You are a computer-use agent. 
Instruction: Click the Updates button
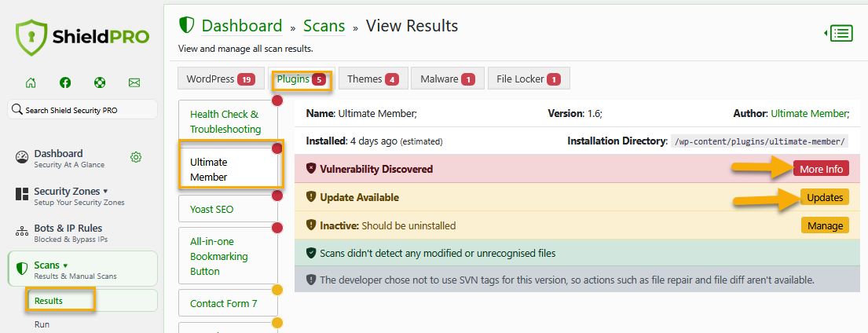824,197
